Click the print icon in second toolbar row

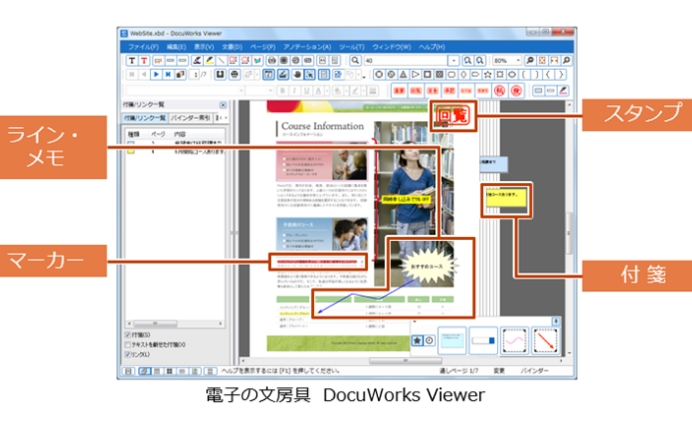coord(233,75)
